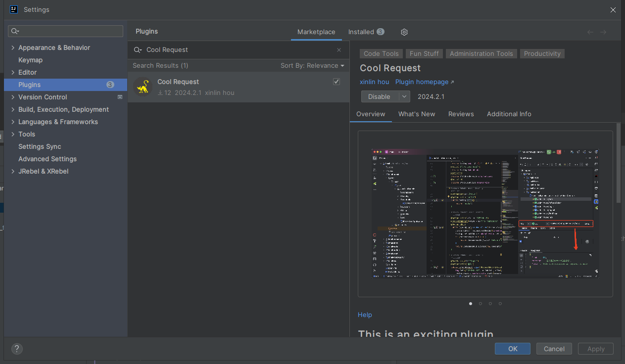Focus the plugin search field

[x=239, y=50]
